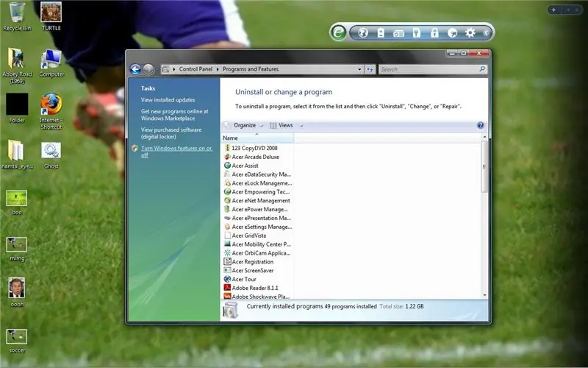
Task: Collapse the Empowering toolbar with chevron arrow
Action: click(x=486, y=33)
